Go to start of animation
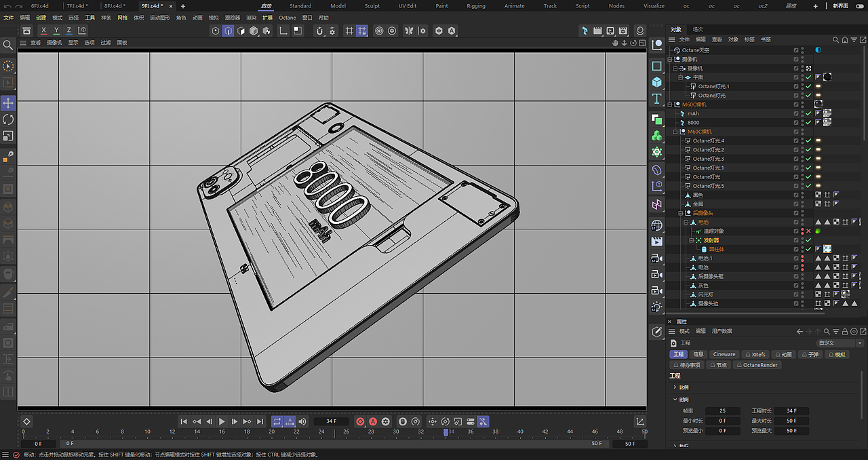868x460 pixels. click(184, 421)
